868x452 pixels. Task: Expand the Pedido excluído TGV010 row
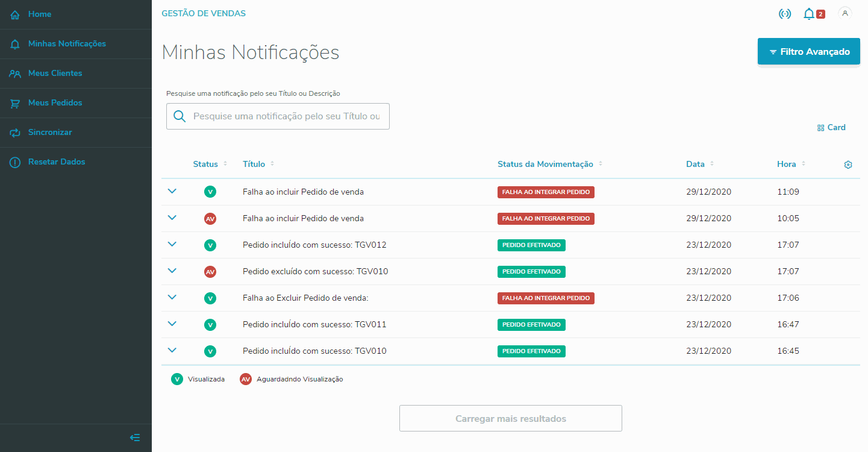pos(172,271)
